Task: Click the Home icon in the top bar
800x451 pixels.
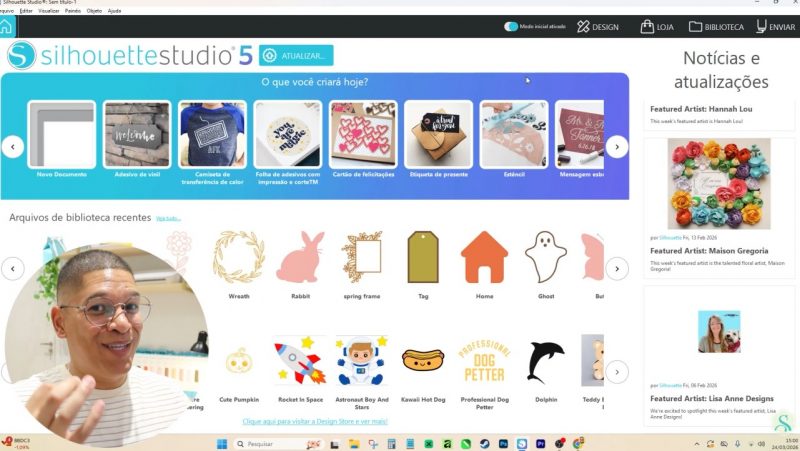Action: (6, 27)
